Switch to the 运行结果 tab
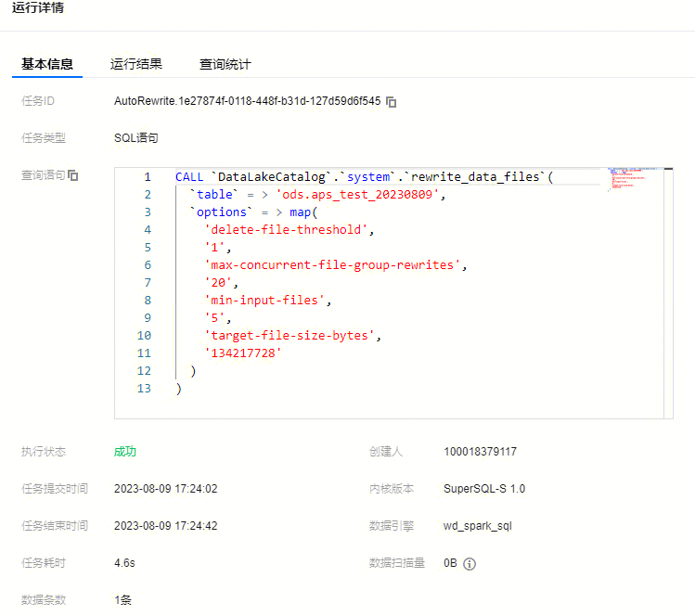The height and width of the screenshot is (616, 695). [x=136, y=64]
